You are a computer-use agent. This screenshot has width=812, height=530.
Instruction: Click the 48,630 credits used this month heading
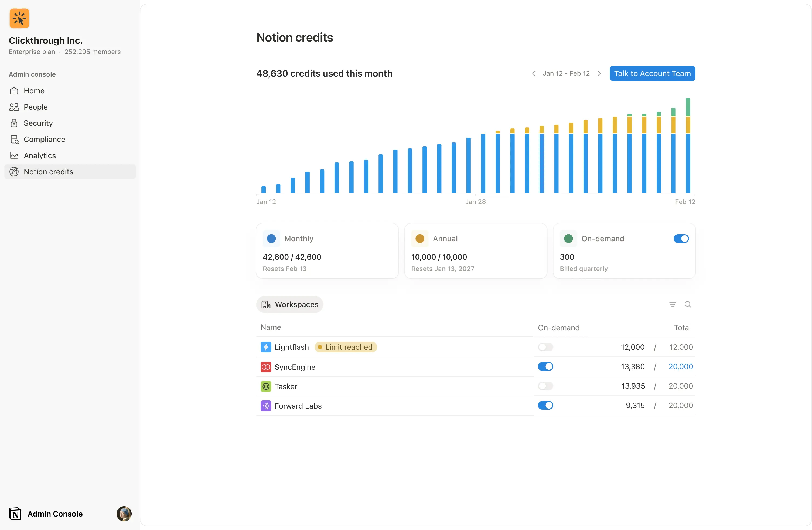[x=325, y=73]
